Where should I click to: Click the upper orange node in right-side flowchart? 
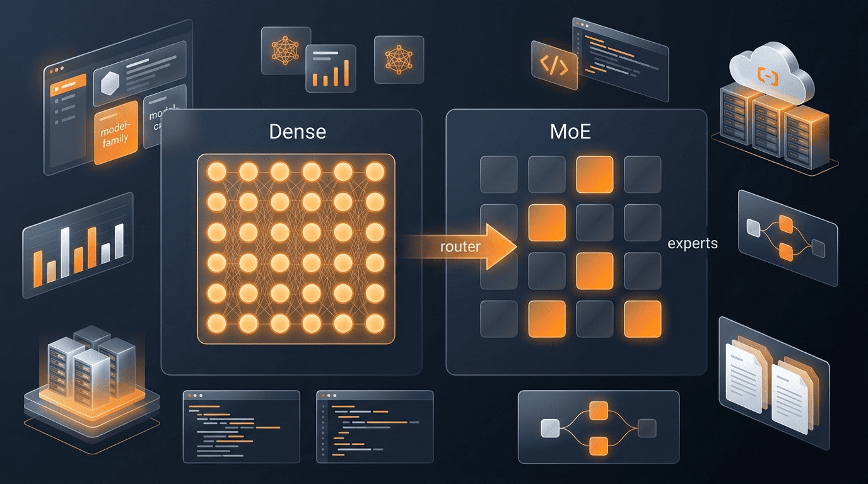click(786, 223)
